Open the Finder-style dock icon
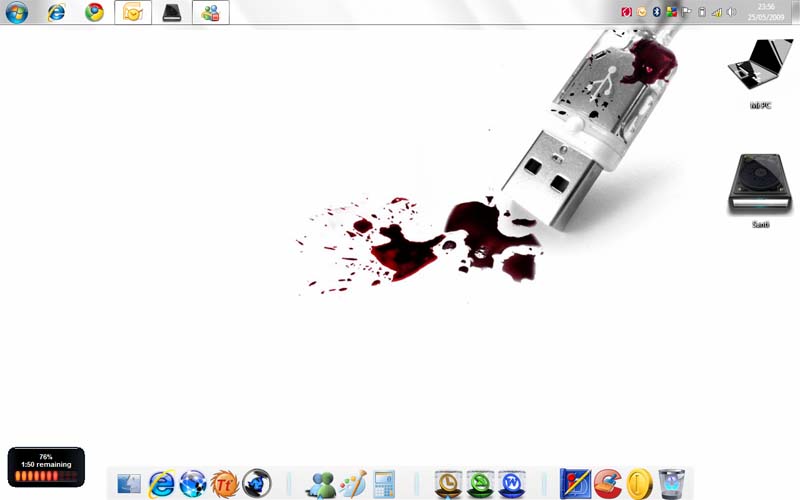This screenshot has height=500, width=800. (129, 483)
